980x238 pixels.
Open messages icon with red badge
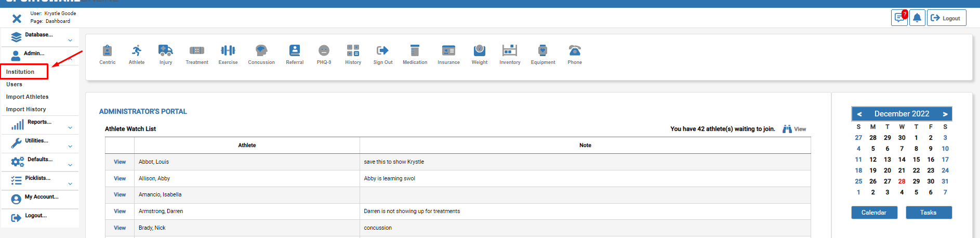pos(899,18)
